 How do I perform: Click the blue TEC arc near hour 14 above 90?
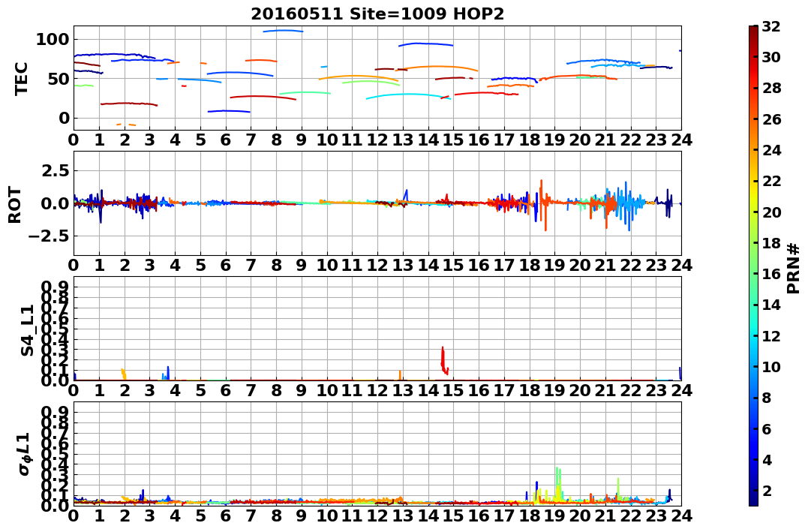coord(425,44)
